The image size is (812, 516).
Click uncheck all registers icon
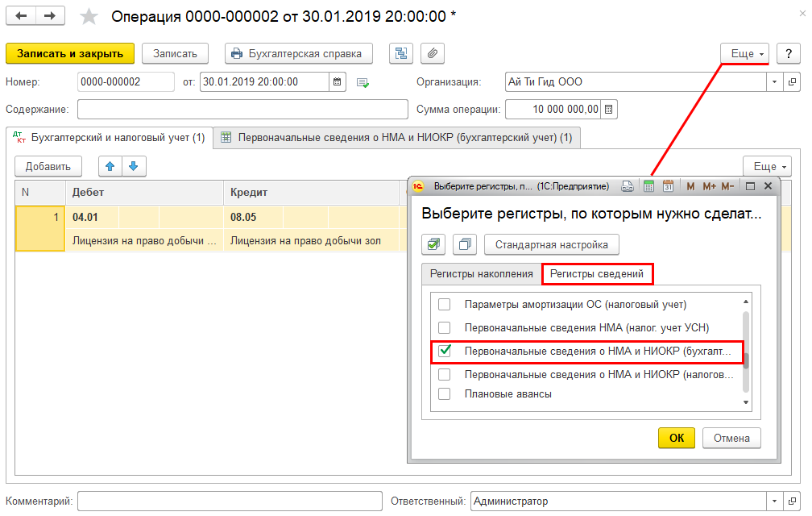(x=465, y=244)
